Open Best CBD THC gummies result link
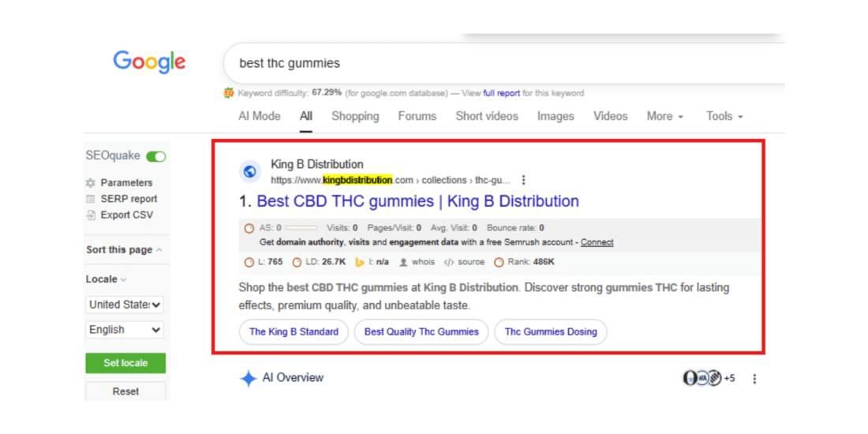This screenshot has height=434, width=868. (x=417, y=201)
